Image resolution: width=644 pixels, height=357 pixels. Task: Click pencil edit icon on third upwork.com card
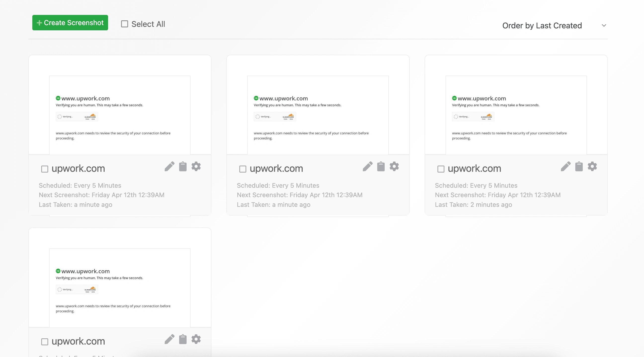click(565, 167)
